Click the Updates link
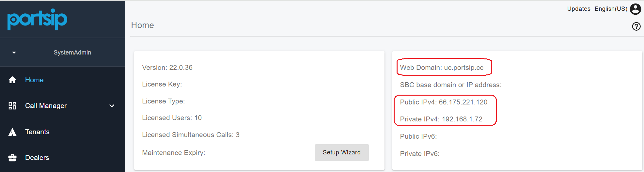Viewport: 644px width, 172px height. click(x=578, y=9)
